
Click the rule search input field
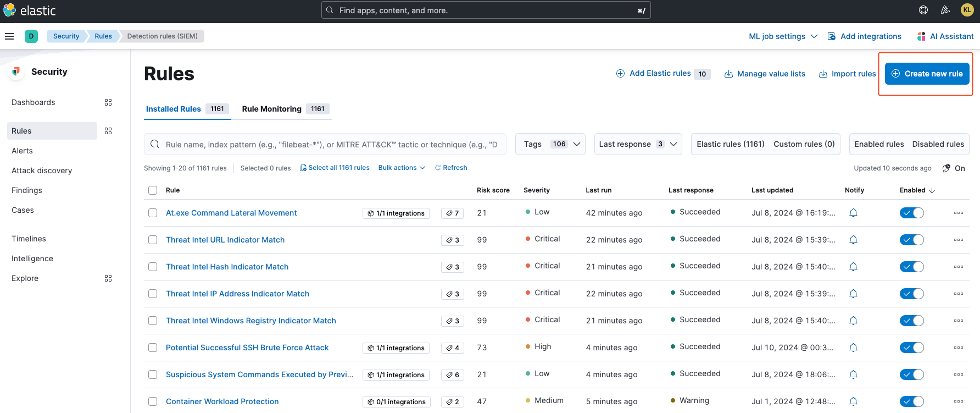click(325, 144)
